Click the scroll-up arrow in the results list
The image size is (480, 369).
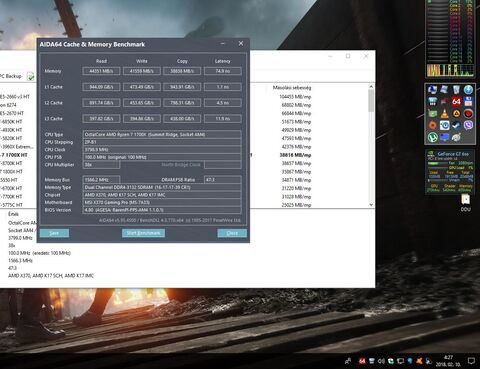[x=371, y=87]
